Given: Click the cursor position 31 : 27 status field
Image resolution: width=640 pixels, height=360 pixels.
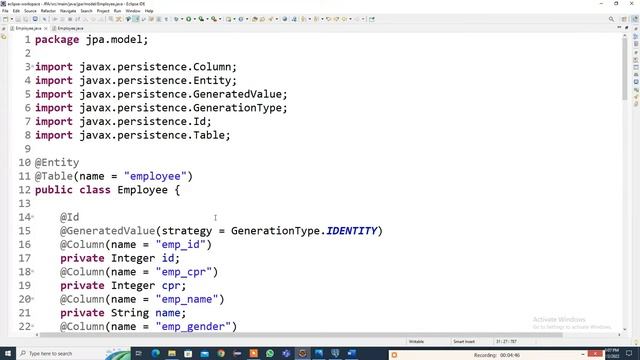Looking at the screenshot, I should (506, 342).
